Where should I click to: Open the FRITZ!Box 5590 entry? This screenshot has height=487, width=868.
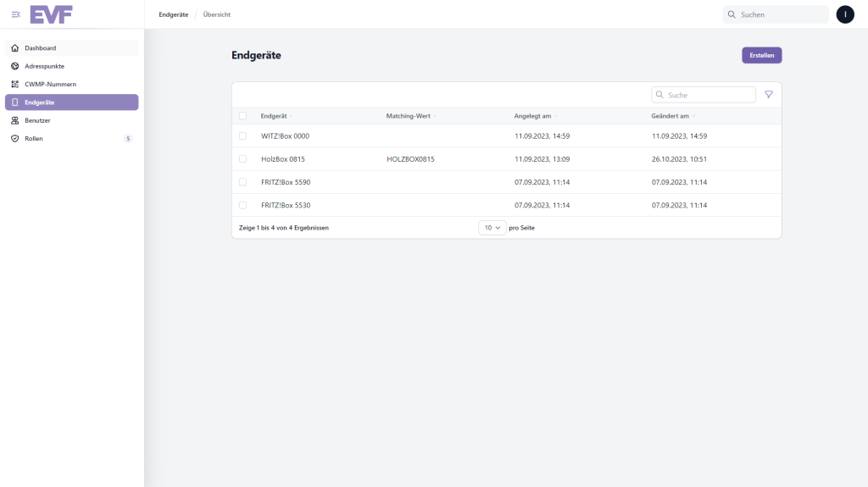[x=286, y=182]
